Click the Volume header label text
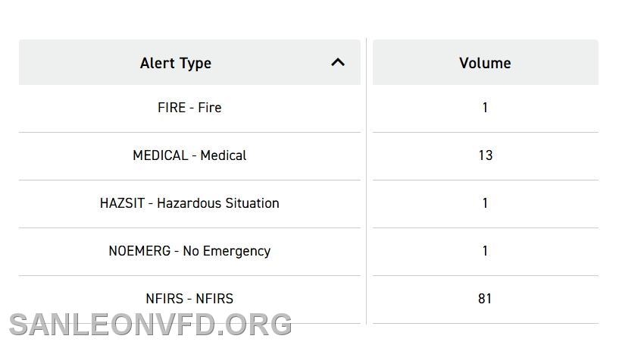This screenshot has height=342, width=644. (x=486, y=63)
